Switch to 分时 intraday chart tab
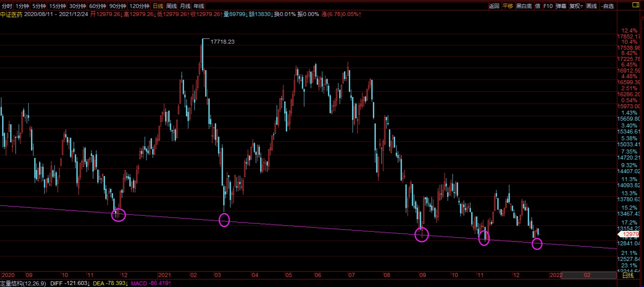The image size is (644, 287). [7, 6]
